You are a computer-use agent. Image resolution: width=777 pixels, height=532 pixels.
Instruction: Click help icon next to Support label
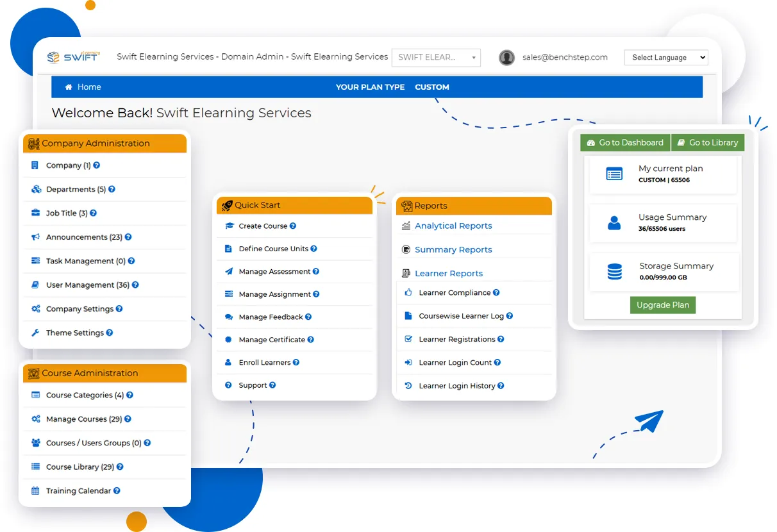[x=272, y=385]
